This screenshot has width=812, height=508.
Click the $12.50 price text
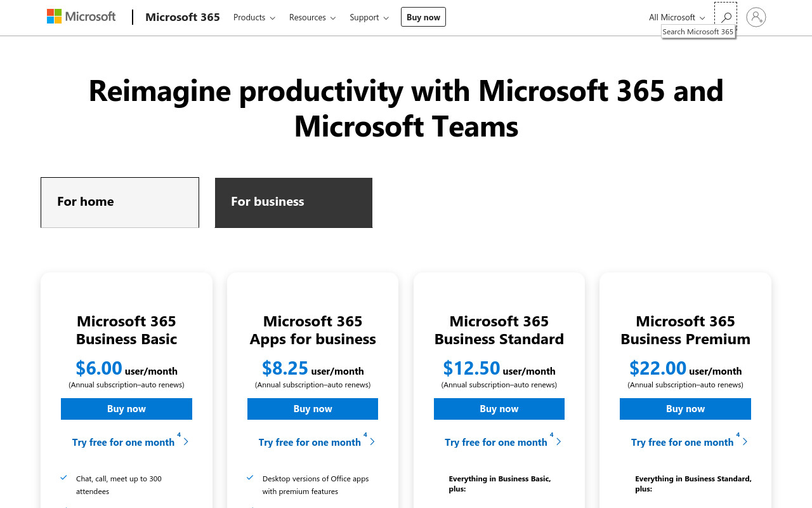pyautogui.click(x=471, y=368)
